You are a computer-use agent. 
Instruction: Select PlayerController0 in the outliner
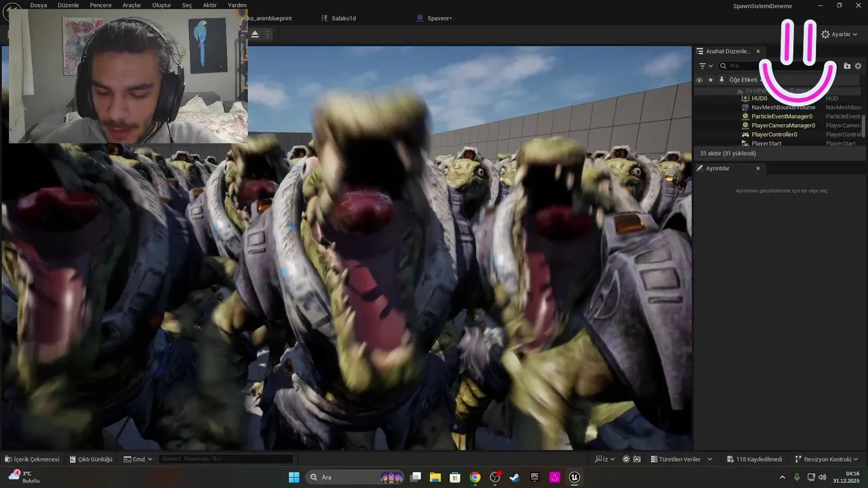click(x=774, y=134)
